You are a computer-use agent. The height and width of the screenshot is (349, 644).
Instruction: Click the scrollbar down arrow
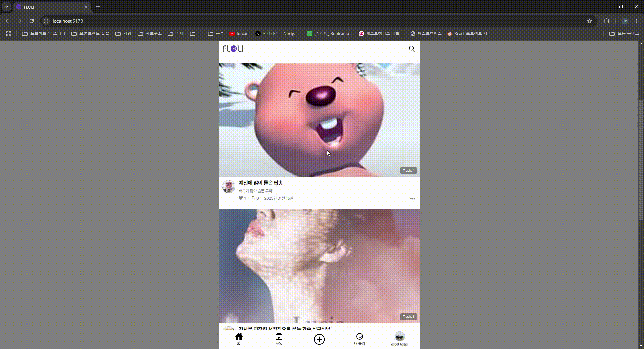[x=641, y=346]
